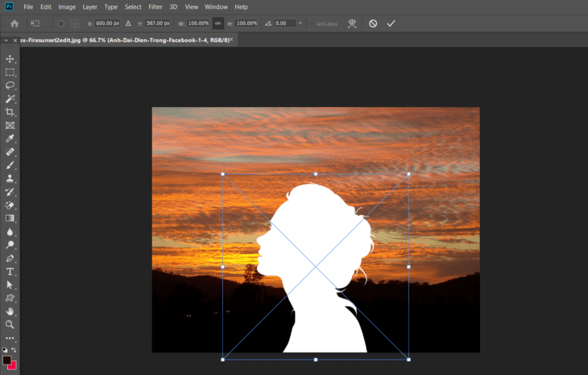Toggle relative positioning triangle icon
Image resolution: width=588 pixels, height=375 pixels.
[128, 23]
